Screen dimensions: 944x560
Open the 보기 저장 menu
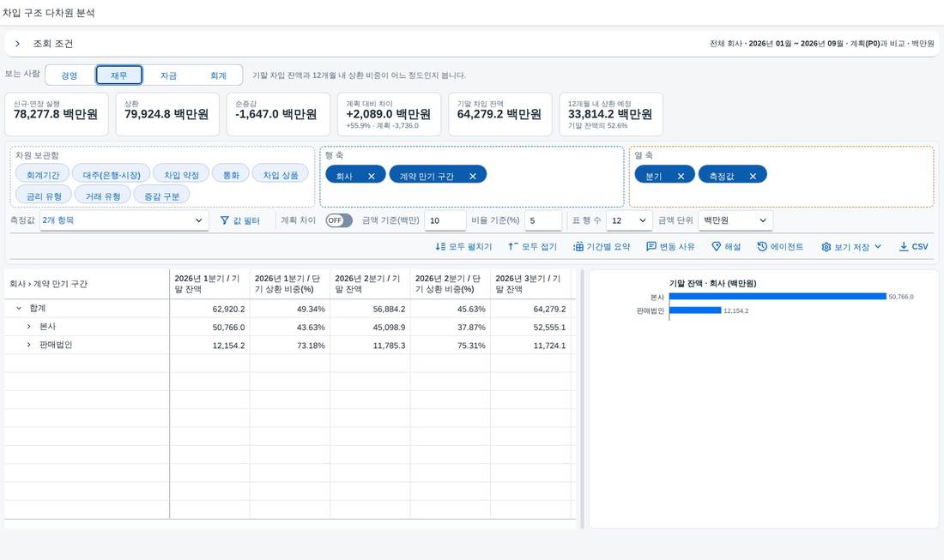point(851,247)
